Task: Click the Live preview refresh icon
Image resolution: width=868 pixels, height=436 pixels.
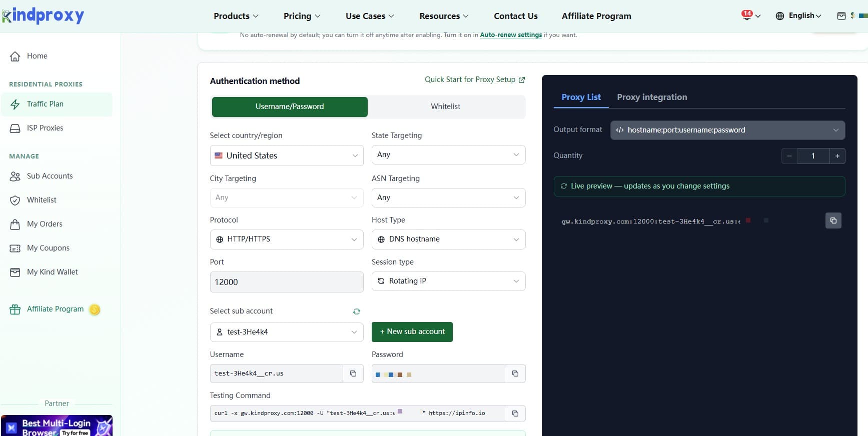Action: coord(564,186)
